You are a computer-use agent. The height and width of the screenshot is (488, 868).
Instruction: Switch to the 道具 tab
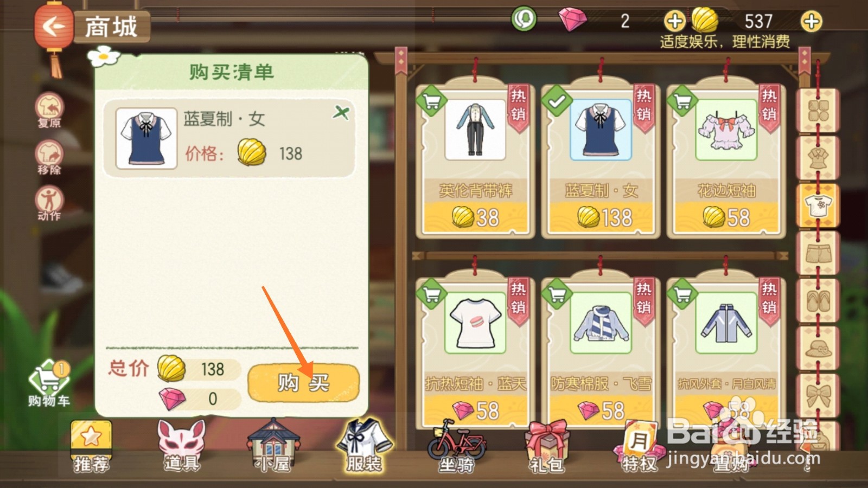coord(182,446)
